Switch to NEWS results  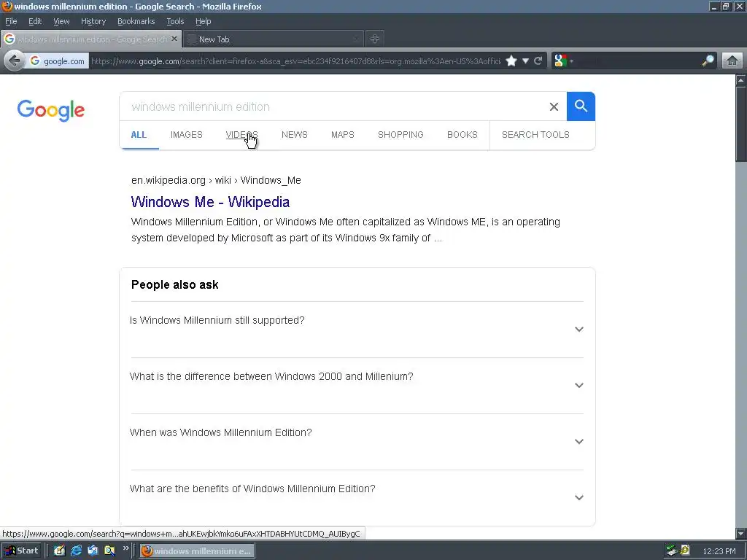(295, 135)
